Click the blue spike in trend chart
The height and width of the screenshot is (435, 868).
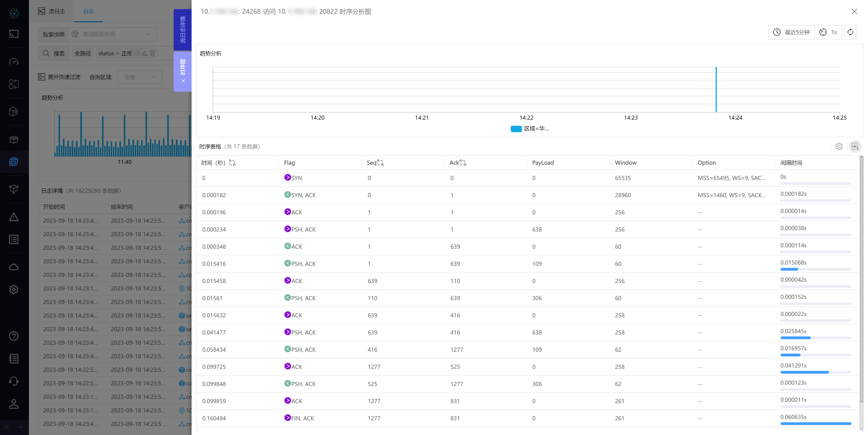click(716, 90)
